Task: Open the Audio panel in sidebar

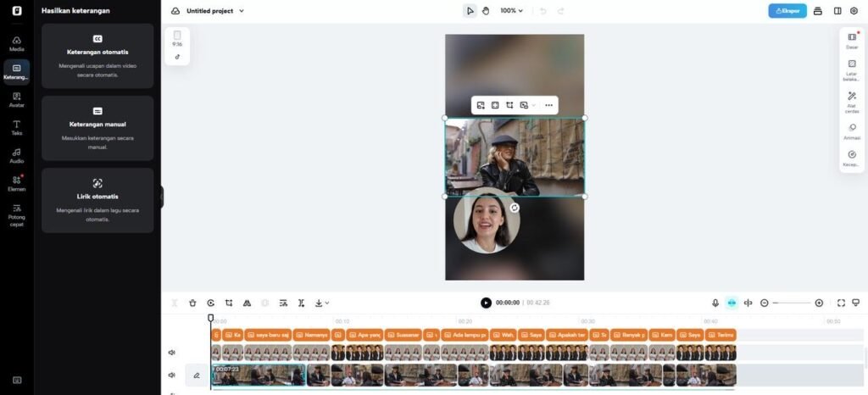Action: click(16, 155)
